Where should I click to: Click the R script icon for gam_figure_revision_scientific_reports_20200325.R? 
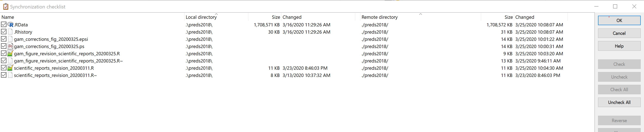pos(10,53)
